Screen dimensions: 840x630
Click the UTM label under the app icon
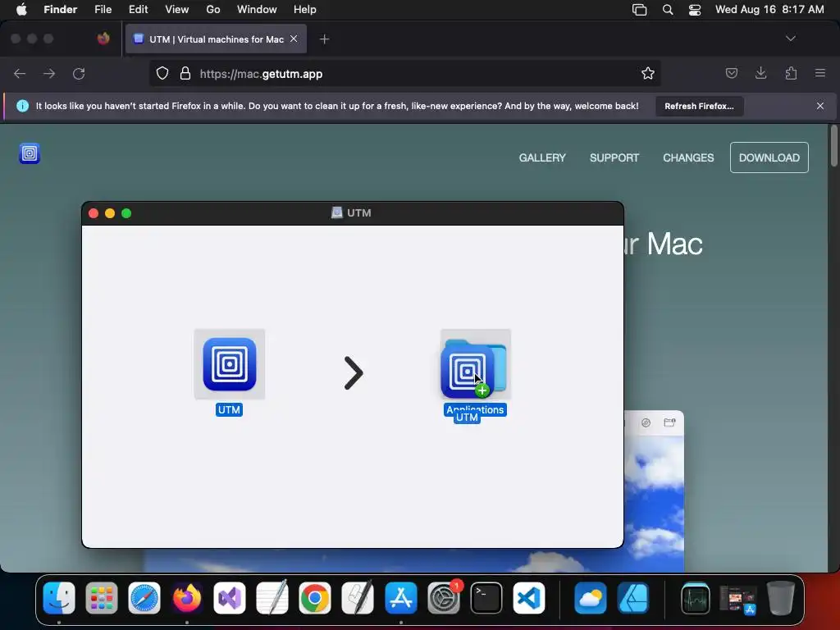pyautogui.click(x=230, y=410)
